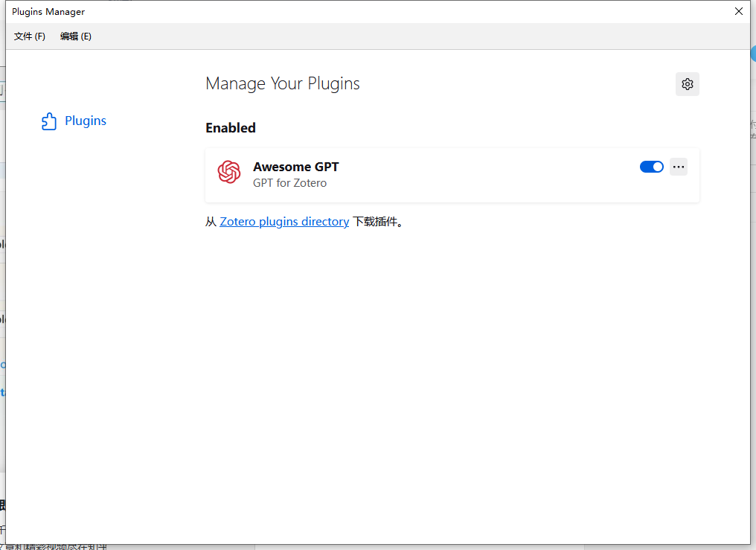Close the Plugins Manager window
Image resolution: width=756 pixels, height=550 pixels.
pyautogui.click(x=739, y=11)
